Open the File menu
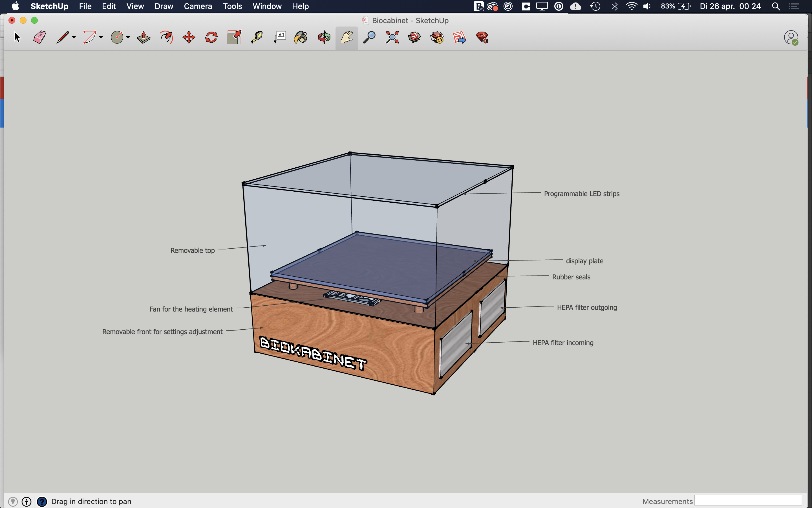Viewport: 812px width, 508px height. point(85,6)
